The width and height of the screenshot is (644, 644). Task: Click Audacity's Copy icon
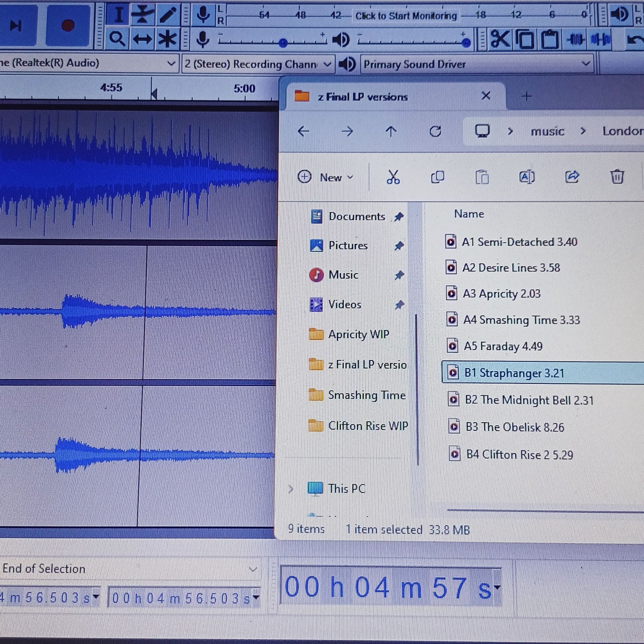pyautogui.click(x=525, y=39)
